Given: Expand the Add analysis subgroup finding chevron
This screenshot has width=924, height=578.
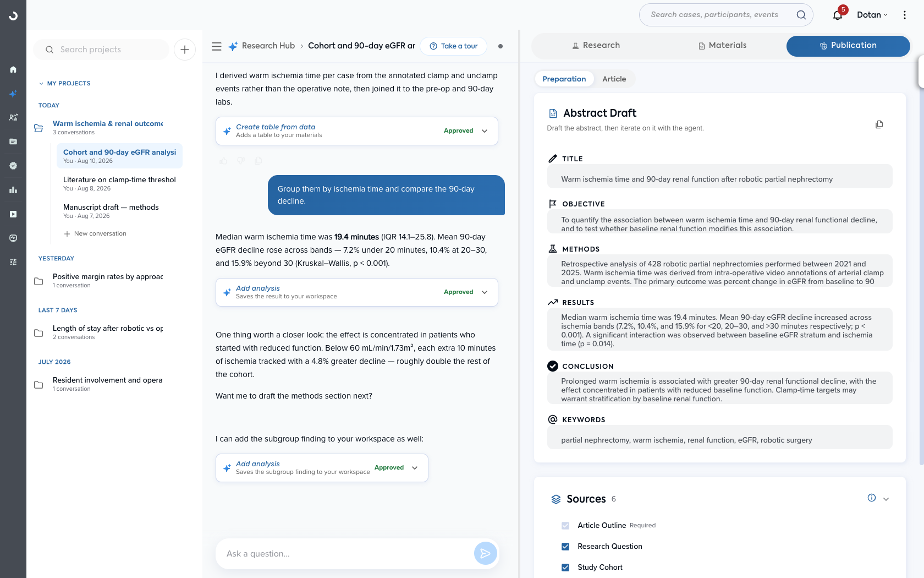Looking at the screenshot, I should (415, 468).
